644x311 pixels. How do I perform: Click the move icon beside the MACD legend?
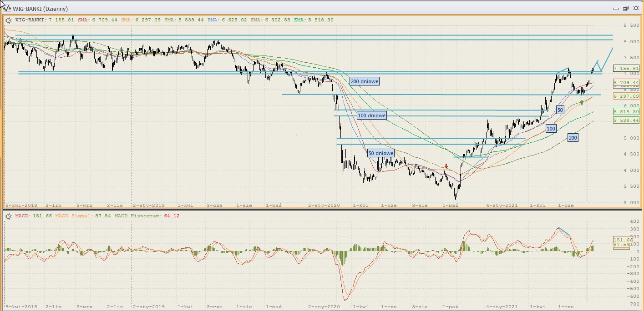[8, 216]
